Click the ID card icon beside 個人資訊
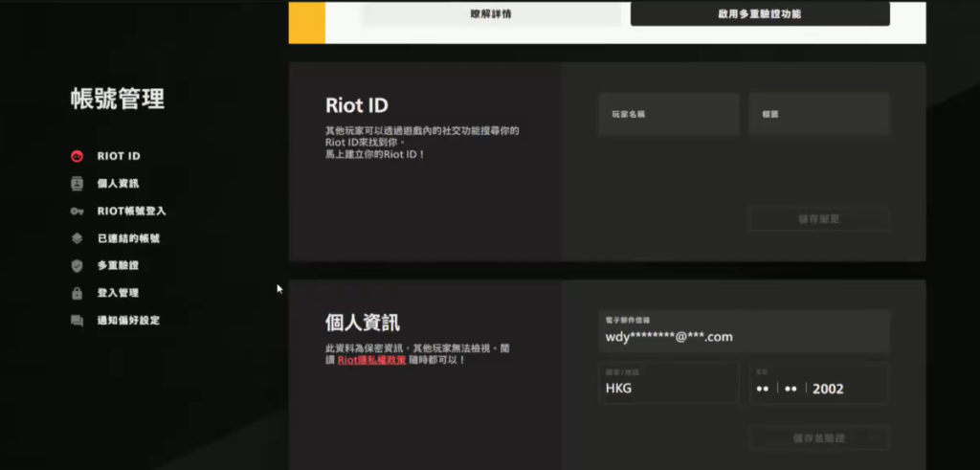Image resolution: width=980 pixels, height=470 pixels. (x=77, y=183)
